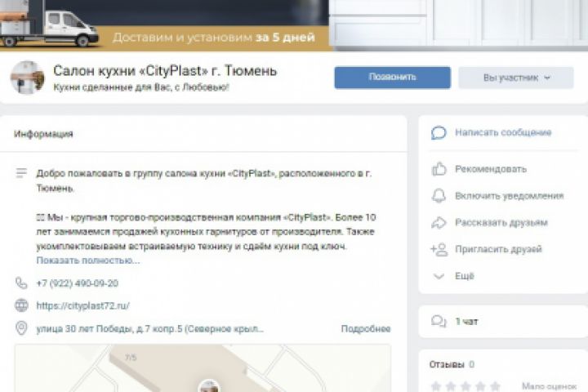Click the globe website icon
This screenshot has width=588, height=392.
coord(21,305)
